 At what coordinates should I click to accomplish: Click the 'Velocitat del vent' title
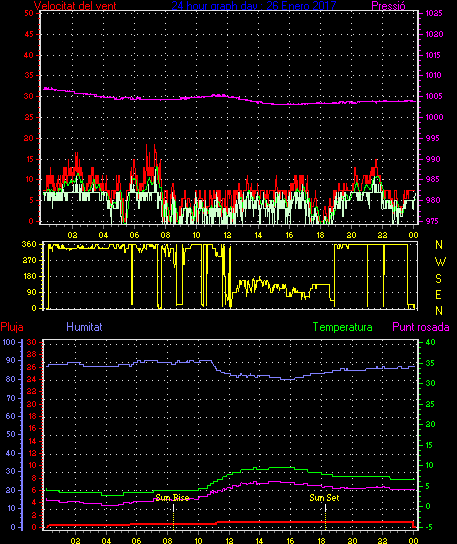pos(75,6)
